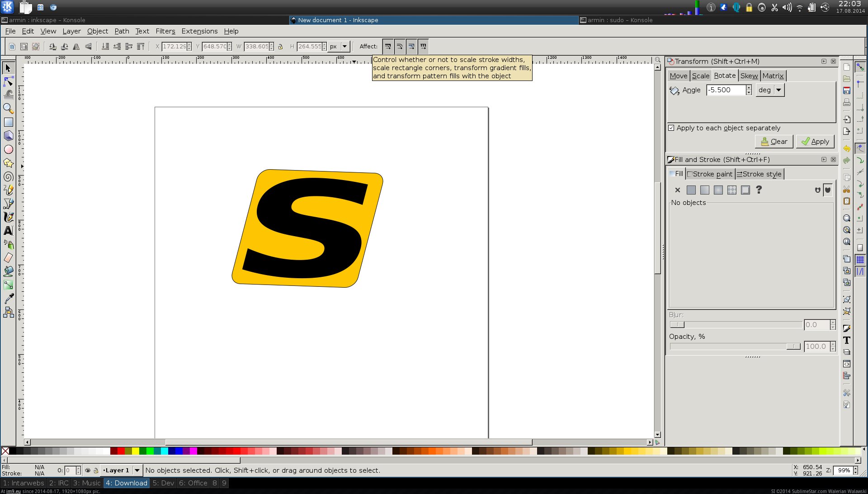Select the Spiral tool
The image size is (868, 494).
8,176
